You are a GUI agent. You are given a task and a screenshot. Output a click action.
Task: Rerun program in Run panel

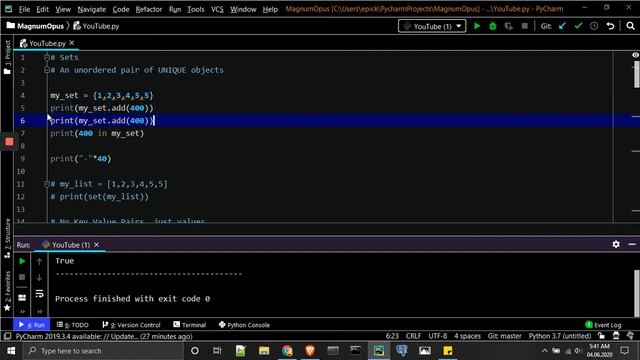coord(22,261)
